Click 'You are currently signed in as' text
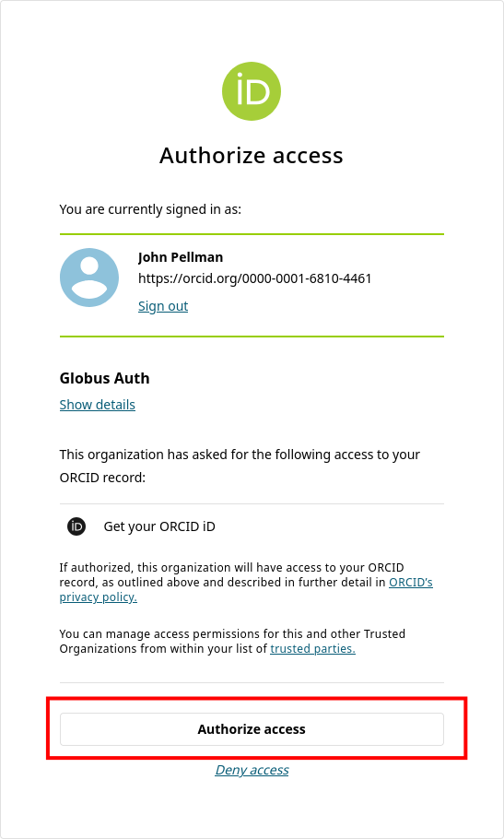This screenshot has height=839, width=504. click(x=150, y=209)
